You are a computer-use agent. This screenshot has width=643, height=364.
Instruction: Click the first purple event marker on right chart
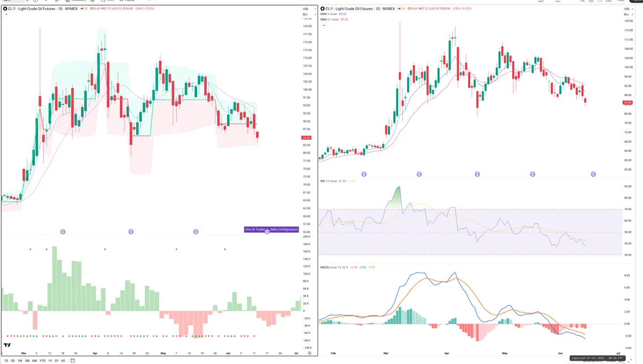[x=364, y=174]
